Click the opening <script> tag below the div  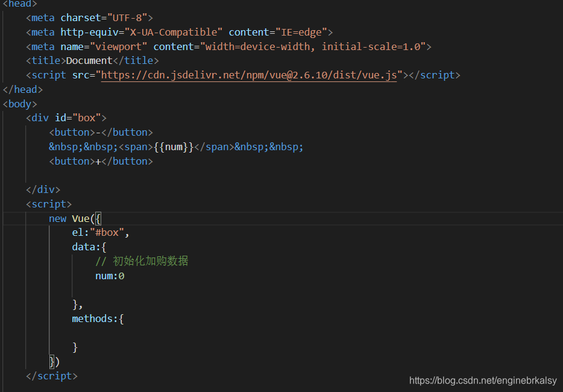tap(49, 204)
